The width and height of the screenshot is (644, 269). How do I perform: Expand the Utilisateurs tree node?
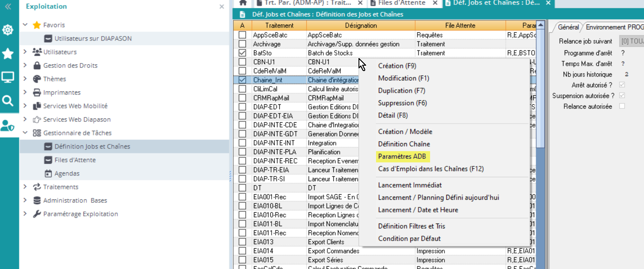pos(25,52)
